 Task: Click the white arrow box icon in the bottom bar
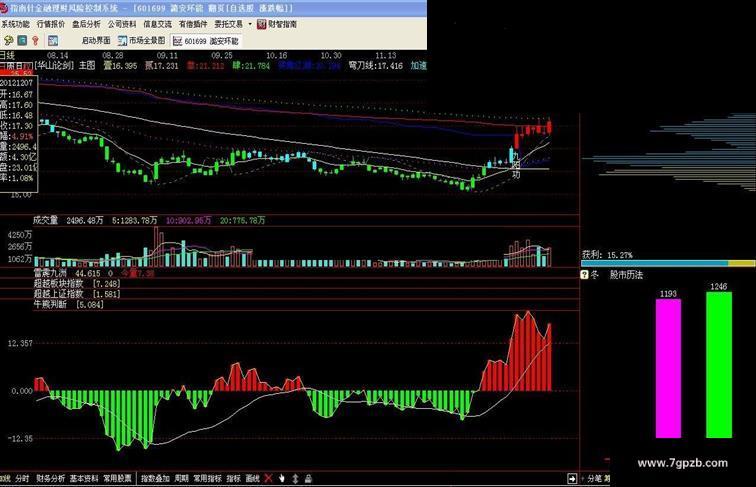click(x=572, y=478)
